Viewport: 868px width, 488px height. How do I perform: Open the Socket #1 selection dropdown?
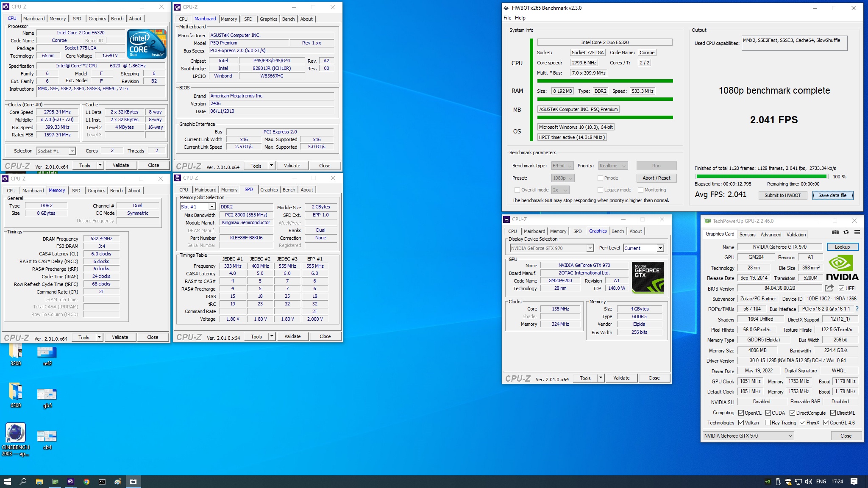coord(56,151)
